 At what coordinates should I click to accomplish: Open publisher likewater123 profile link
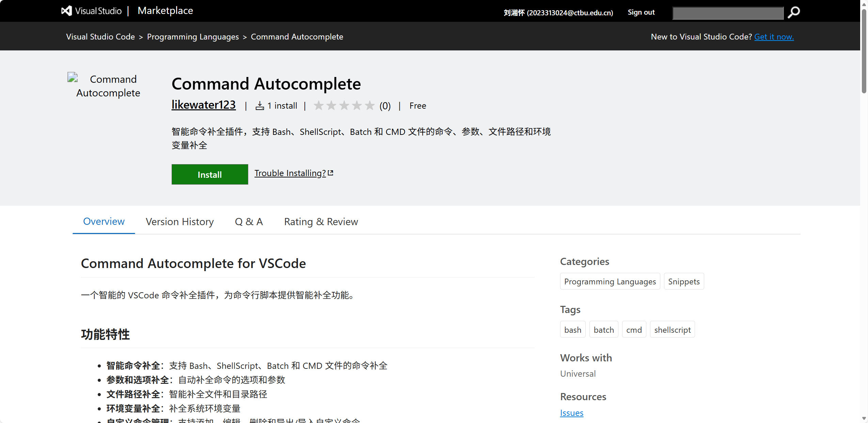(x=203, y=105)
